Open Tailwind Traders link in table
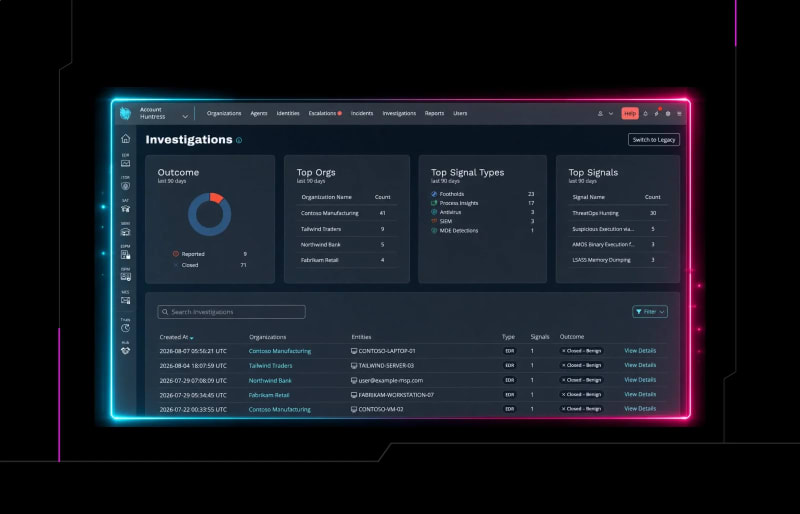 (x=270, y=366)
